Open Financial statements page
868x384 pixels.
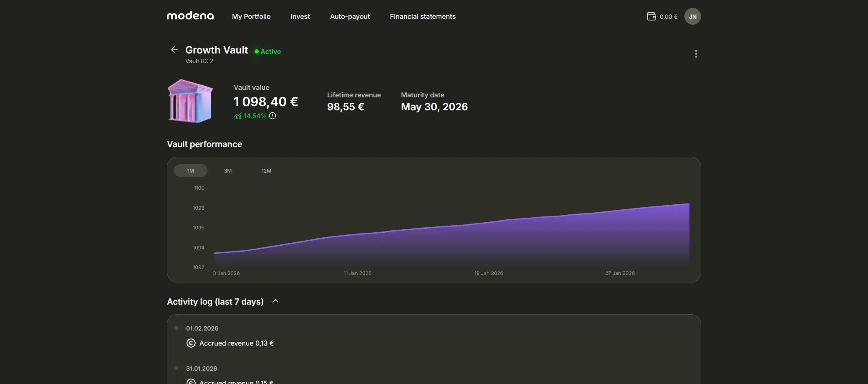coord(422,17)
